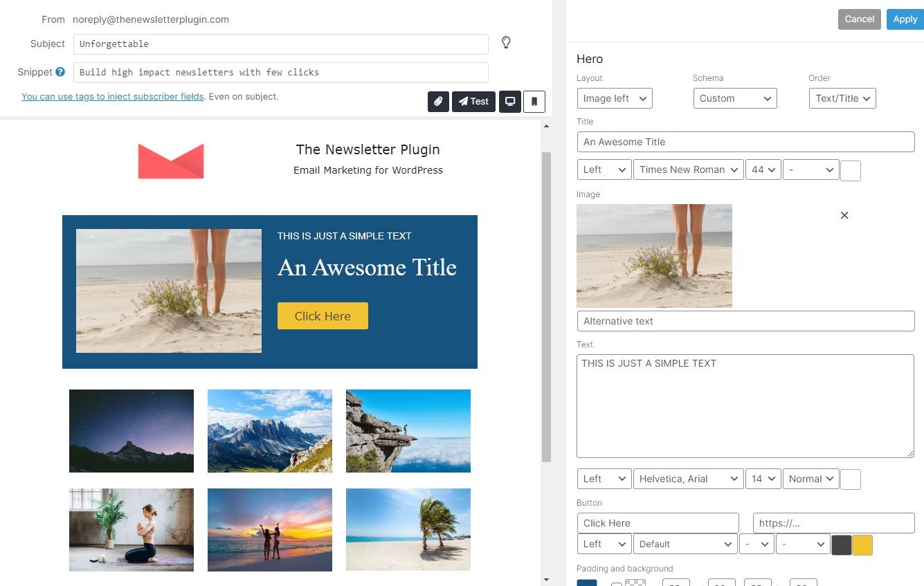Screen dimensions: 924x586
Task: Switch to desktop preview mode
Action: pos(510,101)
